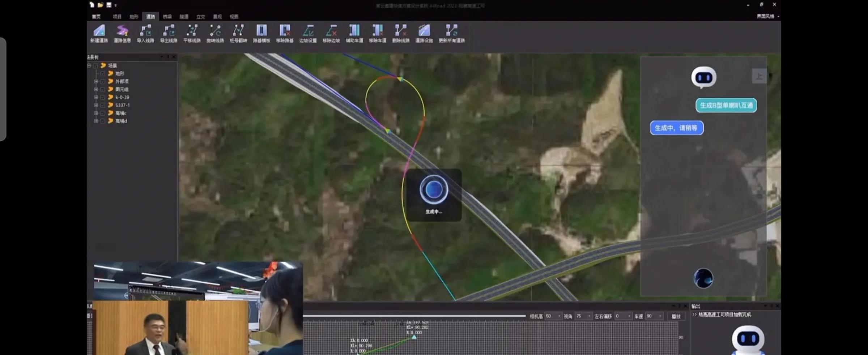Screen dimensions: 868x355
Task: Switch to the 隧道 tunnel tab
Action: point(184,17)
